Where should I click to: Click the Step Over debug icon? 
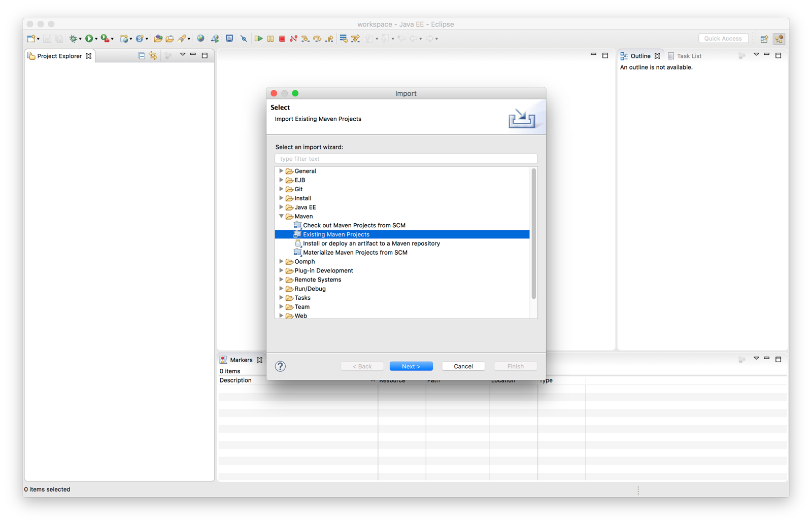pyautogui.click(x=317, y=39)
